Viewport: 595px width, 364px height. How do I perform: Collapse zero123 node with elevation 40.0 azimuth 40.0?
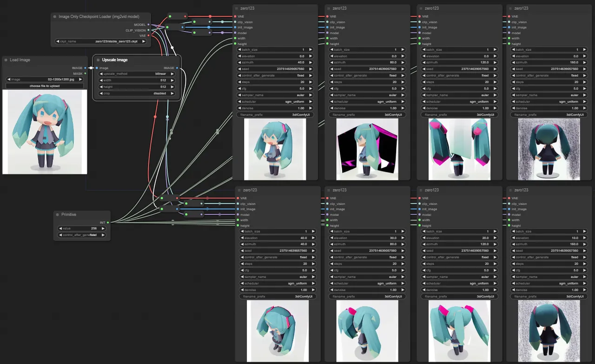pyautogui.click(x=240, y=190)
